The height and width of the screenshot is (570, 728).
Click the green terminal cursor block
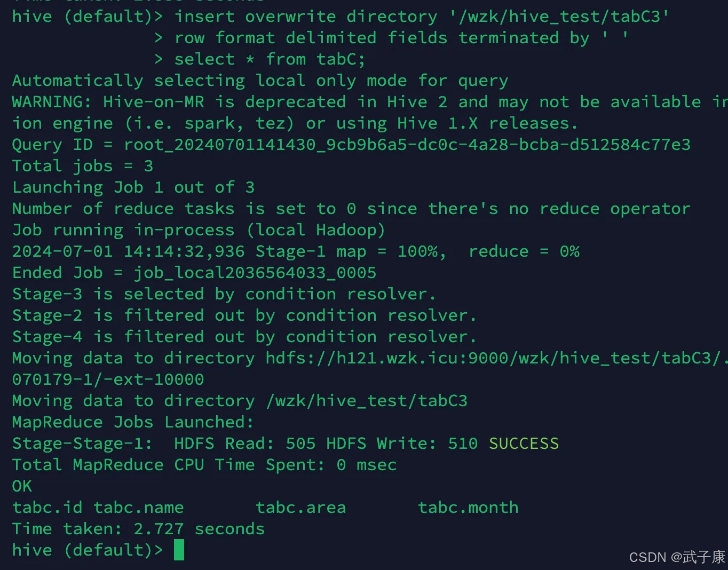[179, 550]
